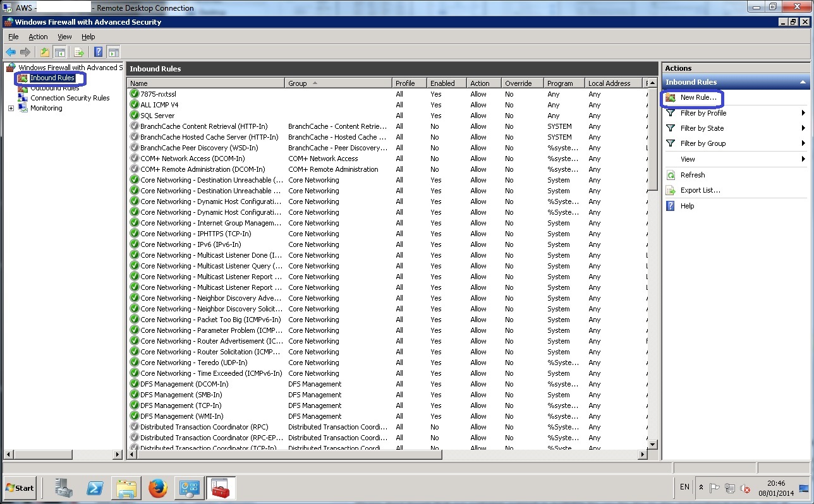814x504 pixels.
Task: Select rule BranchCache Peer Discovery (WSD-In)
Action: pos(199,148)
